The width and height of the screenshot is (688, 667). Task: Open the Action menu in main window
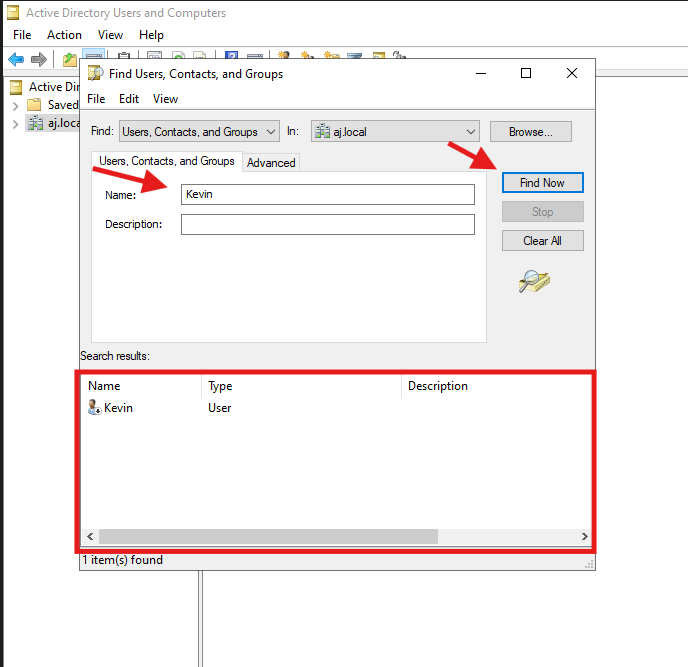(x=65, y=35)
